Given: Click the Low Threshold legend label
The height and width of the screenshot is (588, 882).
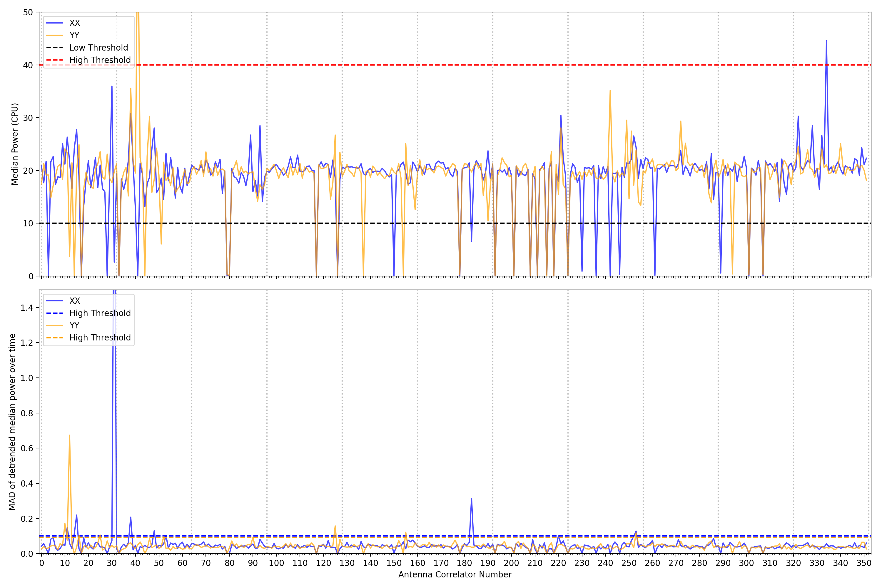Looking at the screenshot, I should tap(98, 48).
